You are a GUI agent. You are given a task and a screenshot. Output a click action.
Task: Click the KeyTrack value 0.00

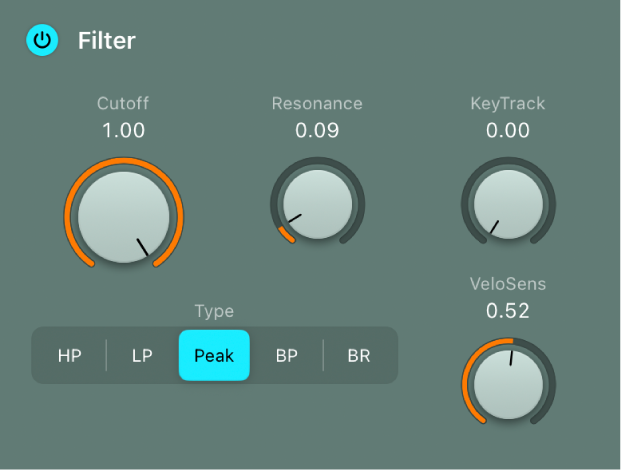507,130
